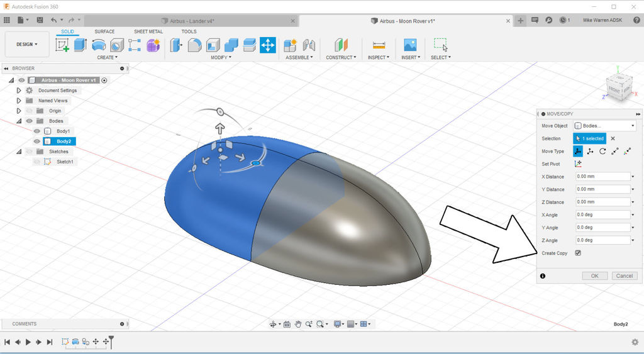Click the Joint tool icon

pos(308,45)
